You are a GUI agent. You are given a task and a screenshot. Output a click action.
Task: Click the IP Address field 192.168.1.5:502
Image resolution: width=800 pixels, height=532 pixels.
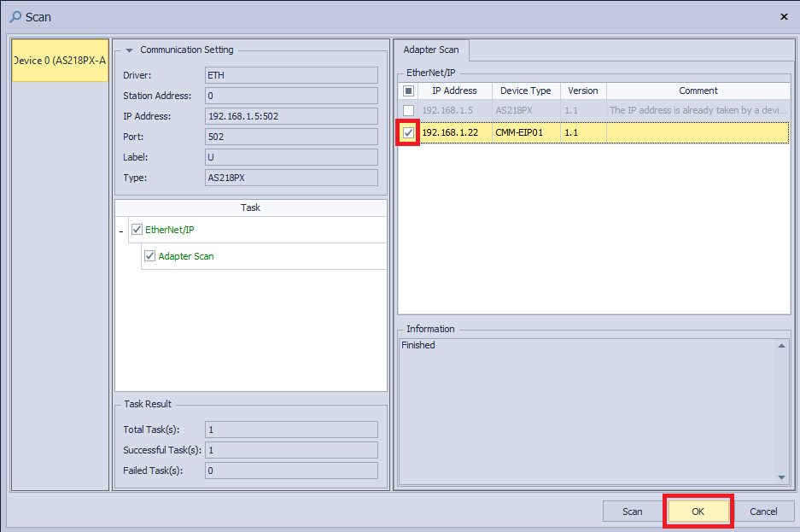coord(292,116)
